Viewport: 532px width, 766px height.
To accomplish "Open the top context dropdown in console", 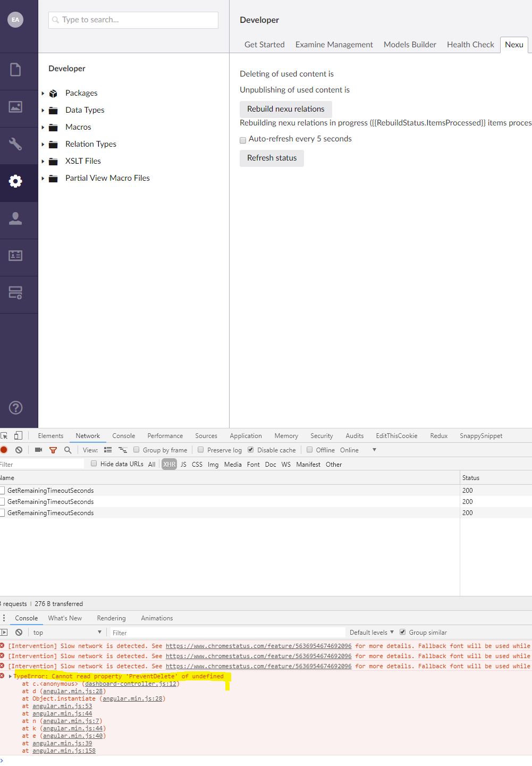I will (66, 632).
